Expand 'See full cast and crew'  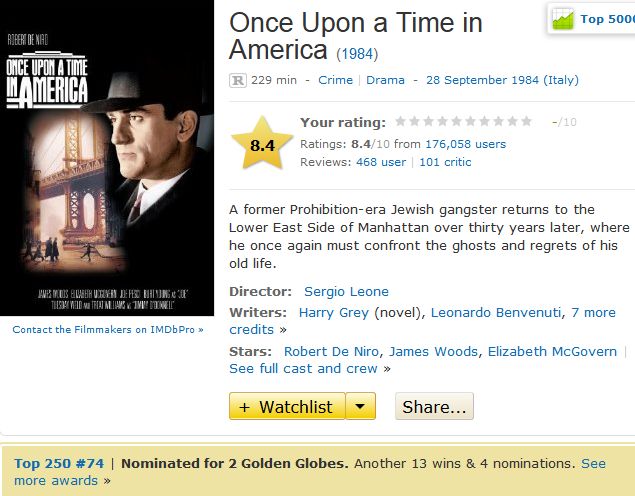point(304,368)
